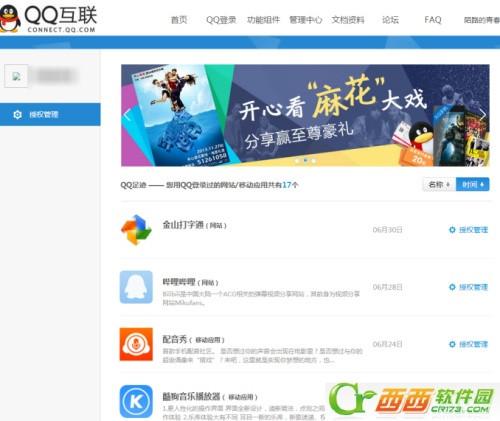Open the 金山打字通 app icon
The image size is (500, 421).
pyautogui.click(x=136, y=230)
